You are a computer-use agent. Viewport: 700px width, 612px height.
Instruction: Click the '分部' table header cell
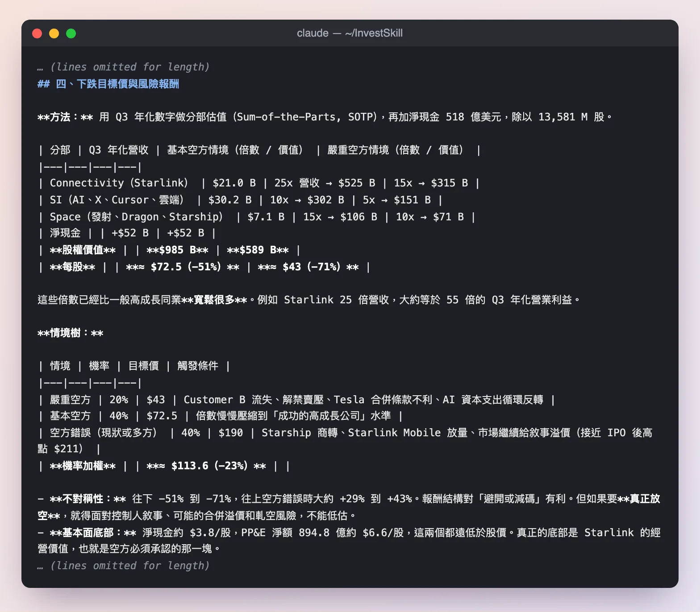[60, 150]
